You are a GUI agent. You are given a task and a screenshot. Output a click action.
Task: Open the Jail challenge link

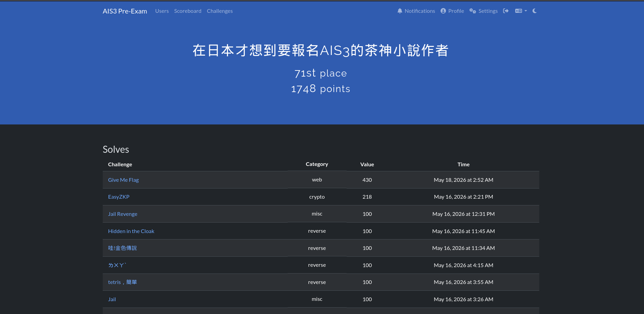point(112,299)
